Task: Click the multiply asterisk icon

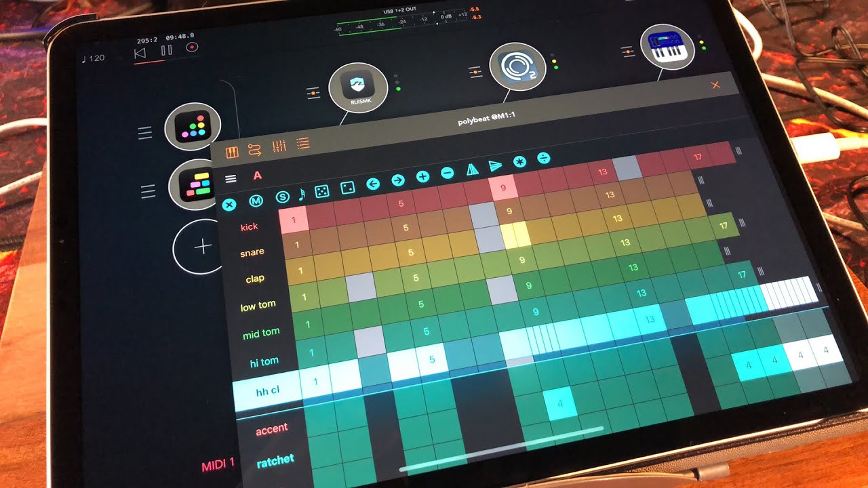Action: 519,163
